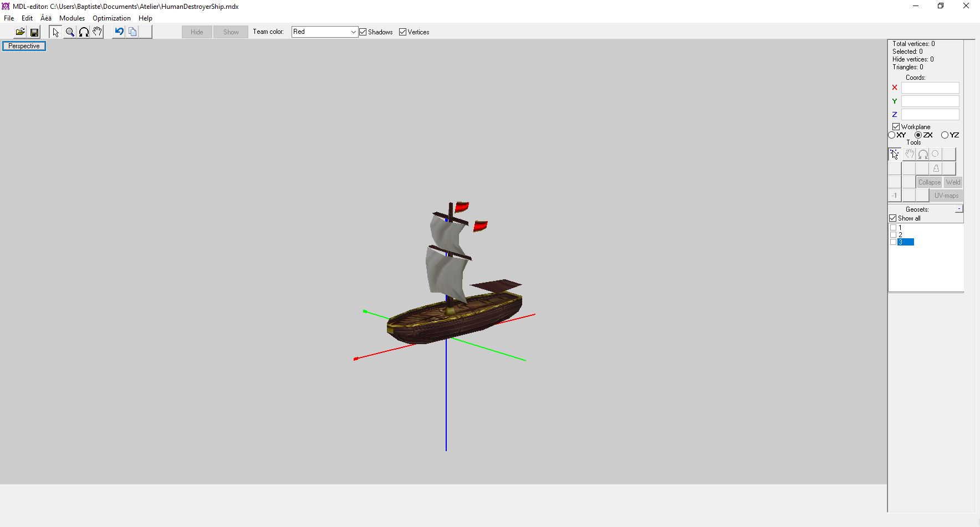
Task: Activate the rotate view tool in toolbar
Action: [x=84, y=32]
